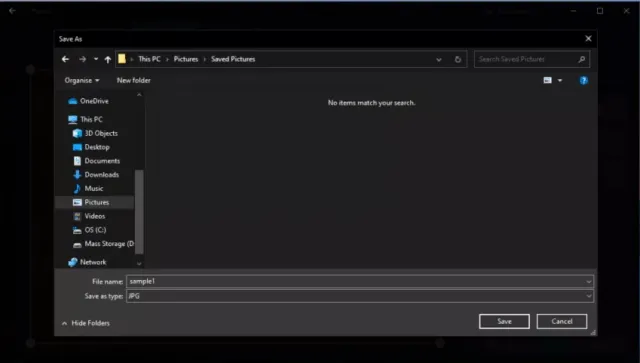
Task: Click the OneDrive cloud icon
Action: click(x=73, y=101)
